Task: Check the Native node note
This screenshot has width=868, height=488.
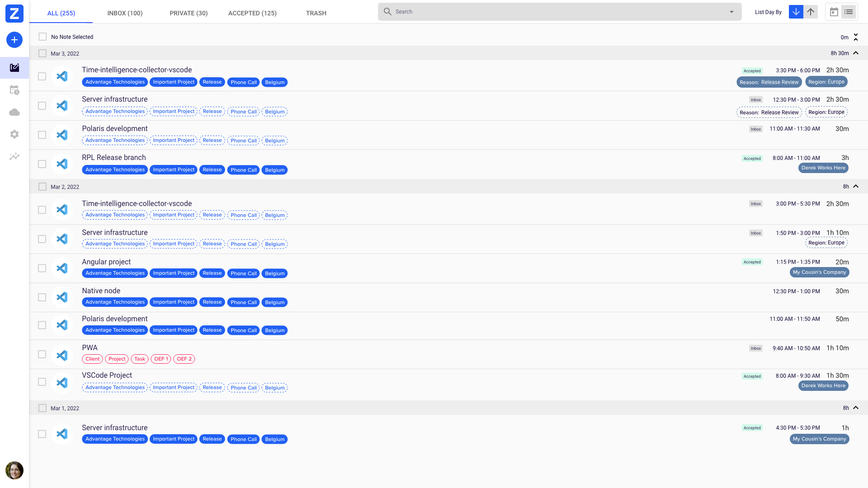Action: pos(42,297)
